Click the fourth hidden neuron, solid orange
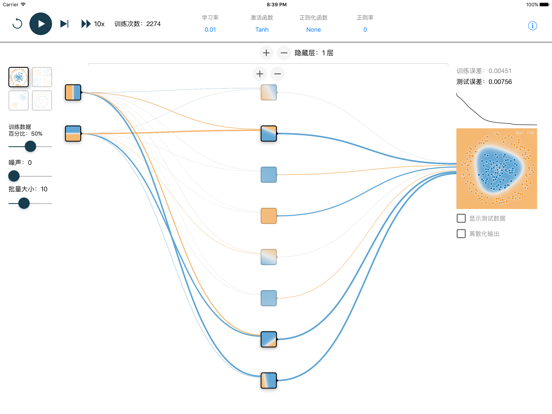The width and height of the screenshot is (552, 414). click(x=269, y=216)
